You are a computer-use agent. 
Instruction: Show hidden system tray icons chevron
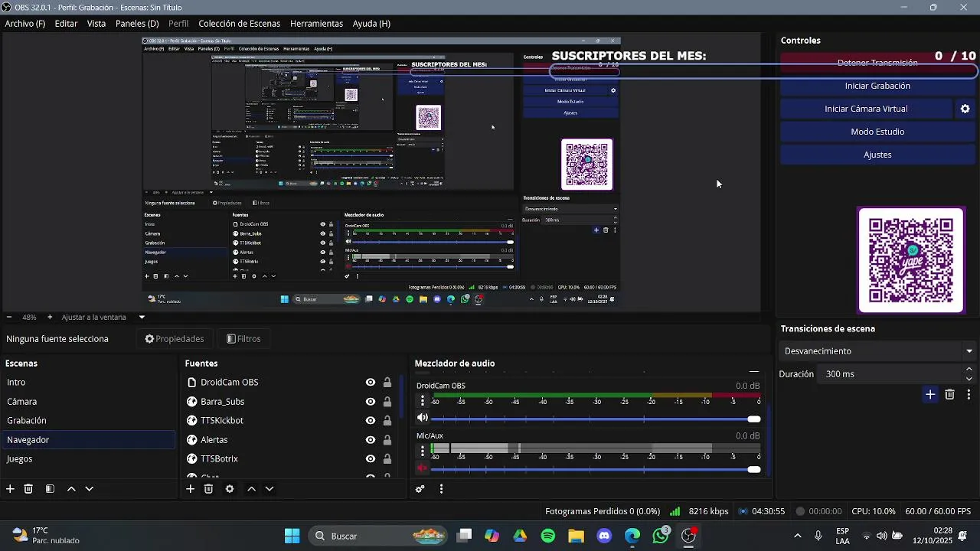point(798,536)
